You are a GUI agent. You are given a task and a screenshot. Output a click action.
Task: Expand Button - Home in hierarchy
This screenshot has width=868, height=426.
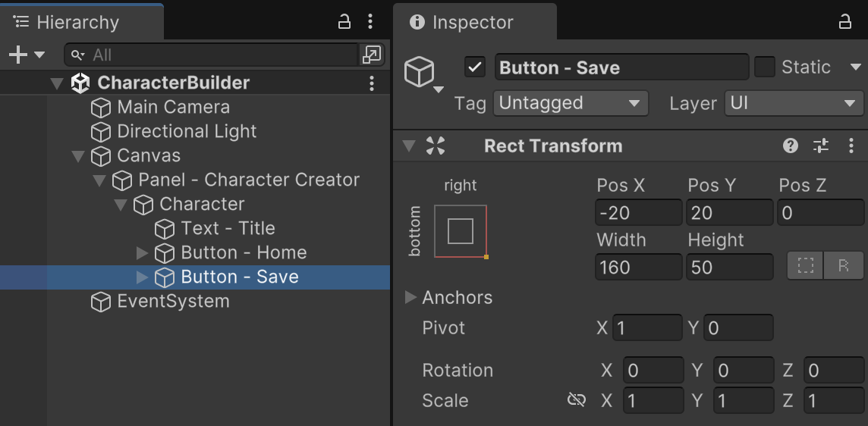pyautogui.click(x=142, y=252)
